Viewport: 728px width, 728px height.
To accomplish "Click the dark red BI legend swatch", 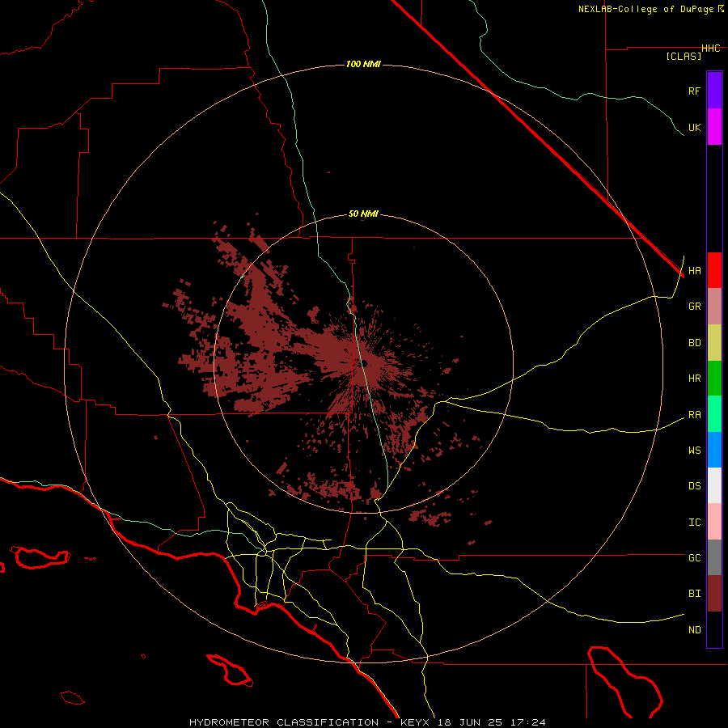I will coord(714,594).
